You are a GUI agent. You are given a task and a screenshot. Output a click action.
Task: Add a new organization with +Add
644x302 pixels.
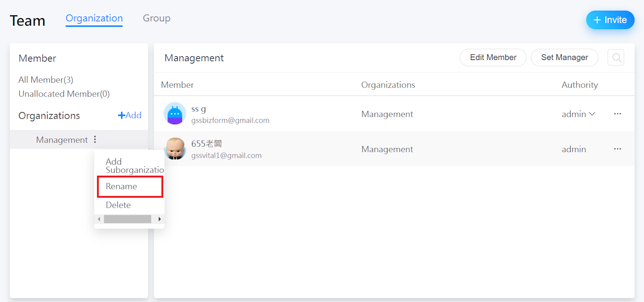129,115
